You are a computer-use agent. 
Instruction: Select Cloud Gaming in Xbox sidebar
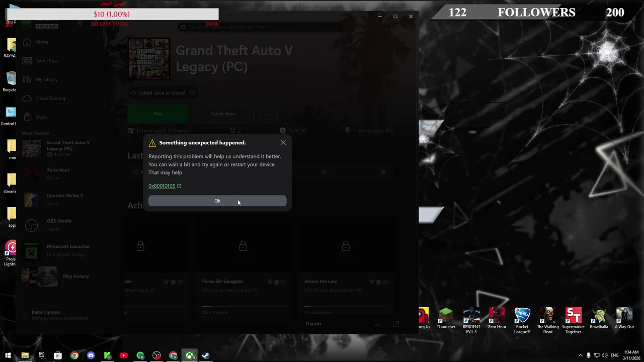[50, 99]
